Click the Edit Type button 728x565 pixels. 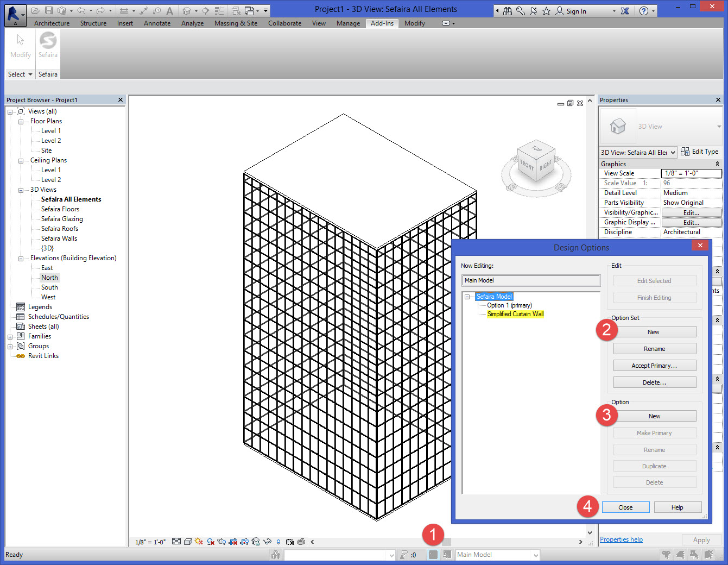point(700,152)
